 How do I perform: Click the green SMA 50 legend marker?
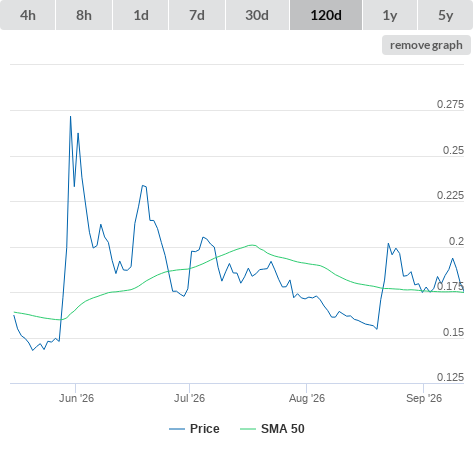[x=248, y=429]
